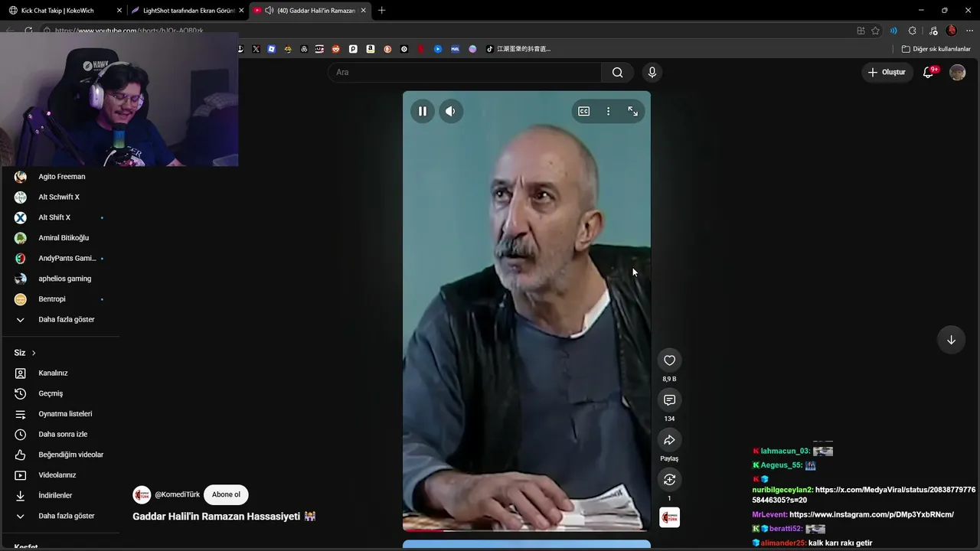This screenshot has height=551, width=980.
Task: Open the TikTok bookmark
Action: pyautogui.click(x=518, y=49)
